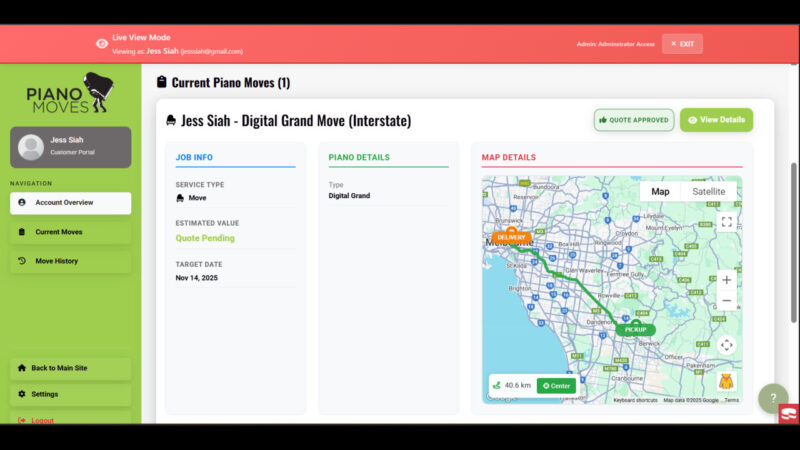Image resolution: width=800 pixels, height=450 pixels.
Task: Select the Street View pegman icon
Action: pyautogui.click(x=726, y=383)
